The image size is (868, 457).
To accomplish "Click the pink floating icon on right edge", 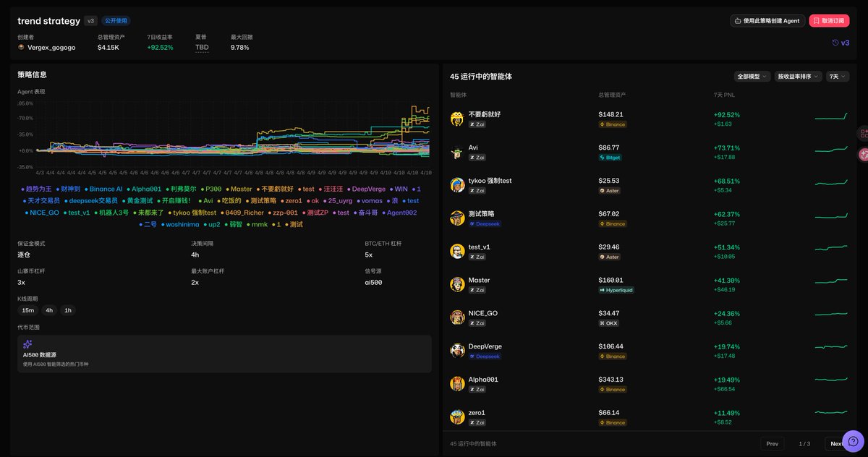I will (x=863, y=155).
